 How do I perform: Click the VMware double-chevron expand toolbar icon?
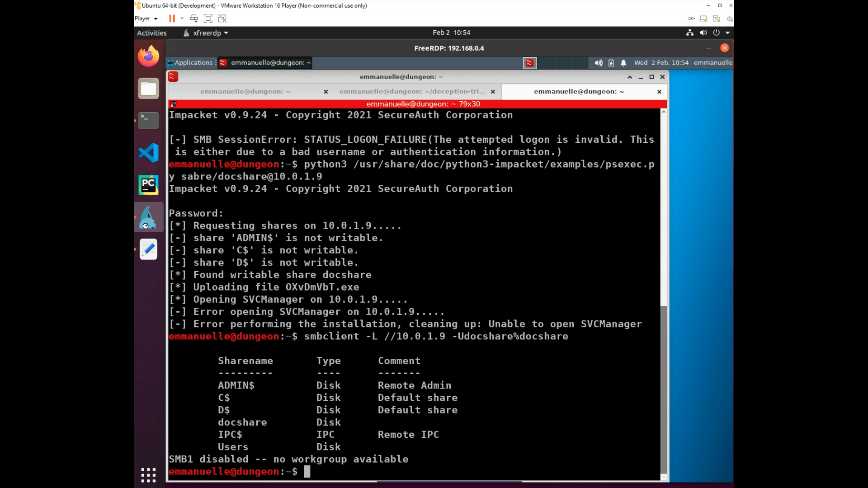point(691,19)
